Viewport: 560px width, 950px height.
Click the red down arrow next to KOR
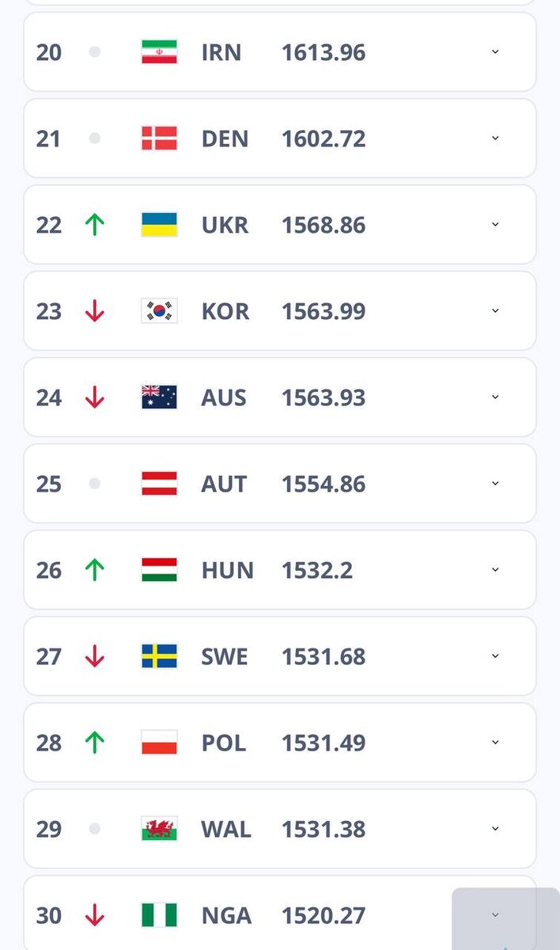[95, 311]
